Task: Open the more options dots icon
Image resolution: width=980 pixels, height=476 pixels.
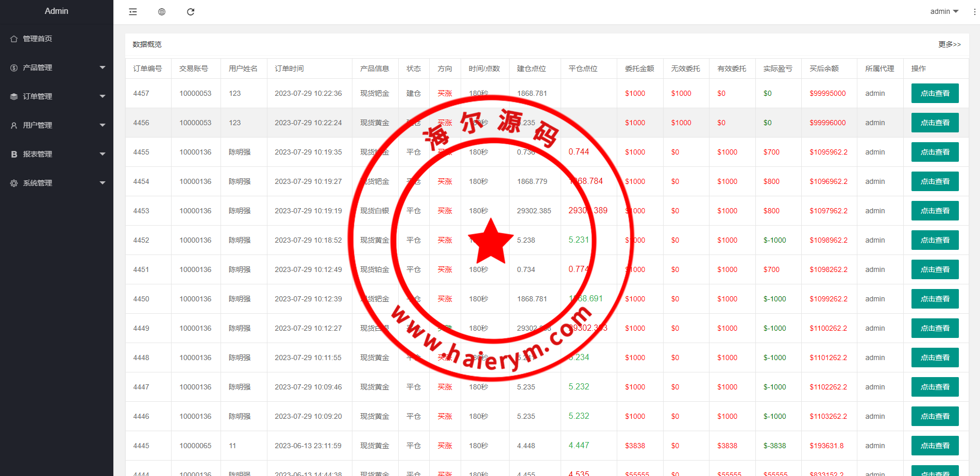Action: pyautogui.click(x=974, y=11)
